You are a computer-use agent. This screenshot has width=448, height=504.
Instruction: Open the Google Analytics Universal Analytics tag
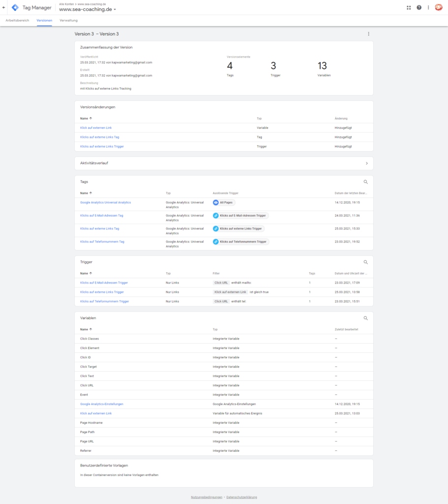click(105, 202)
